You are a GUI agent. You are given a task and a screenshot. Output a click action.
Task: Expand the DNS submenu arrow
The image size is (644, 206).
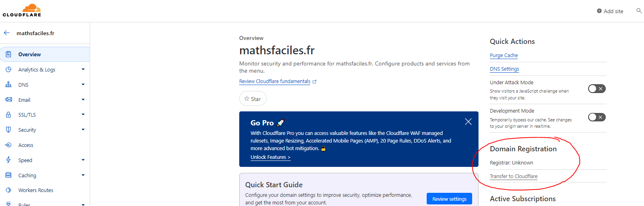(x=83, y=85)
